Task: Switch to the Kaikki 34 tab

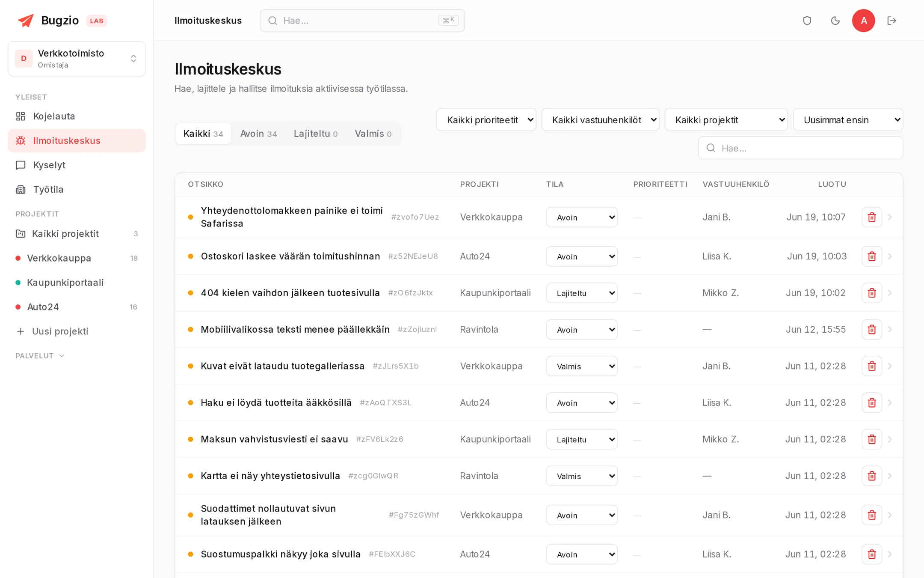Action: [x=203, y=134]
